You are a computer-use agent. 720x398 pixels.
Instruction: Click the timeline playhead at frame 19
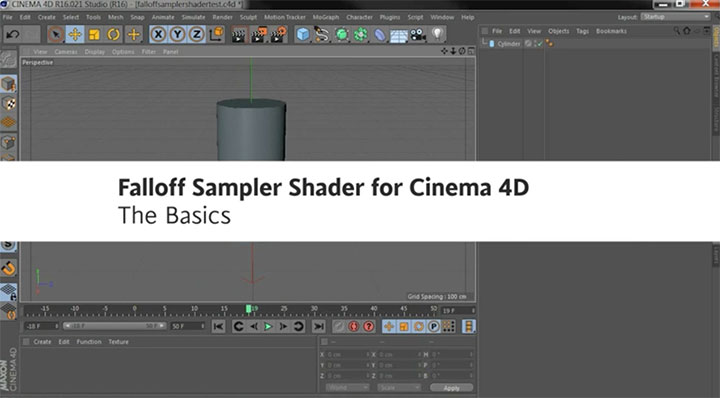coord(248,309)
